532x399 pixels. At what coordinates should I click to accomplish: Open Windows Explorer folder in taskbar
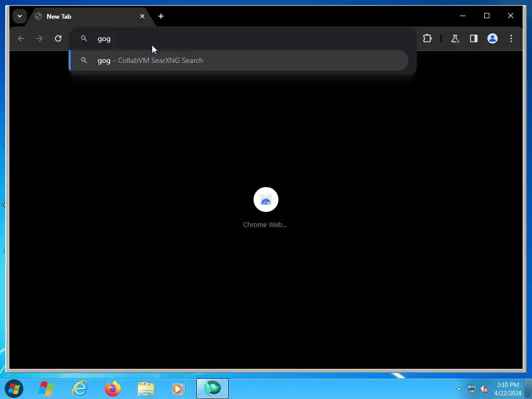click(x=146, y=389)
